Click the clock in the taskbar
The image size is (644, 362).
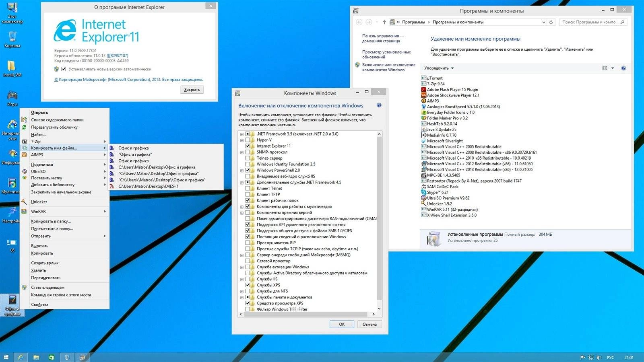629,357
